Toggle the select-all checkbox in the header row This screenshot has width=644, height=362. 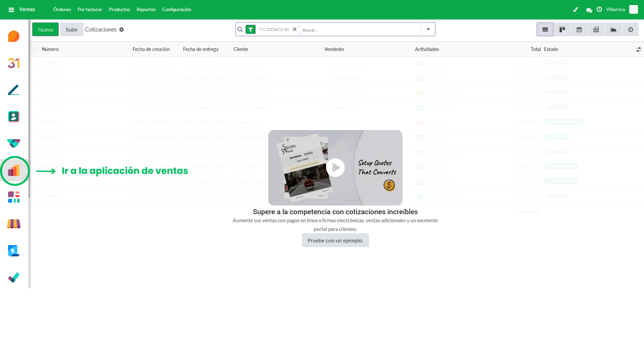pos(35,49)
